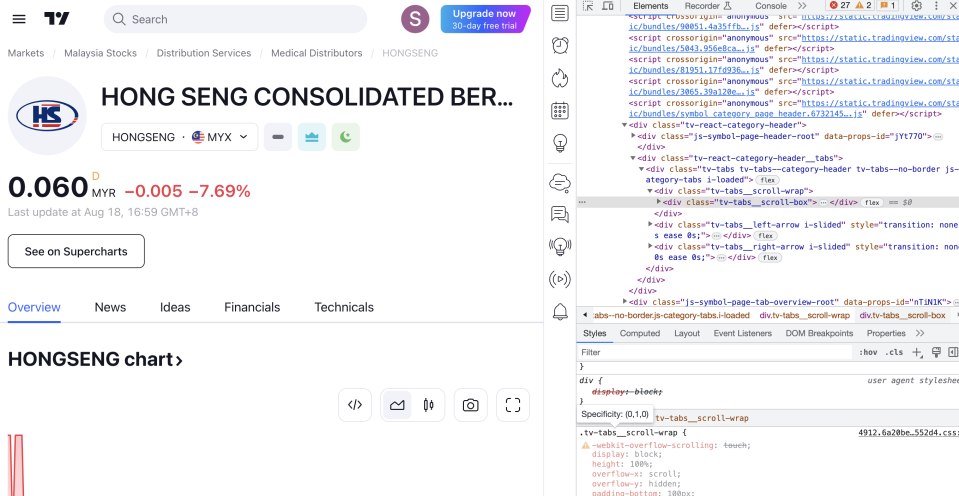The width and height of the screenshot is (959, 496).
Task: Toggle the rendering emulations paintbrush icon
Action: coord(935,352)
